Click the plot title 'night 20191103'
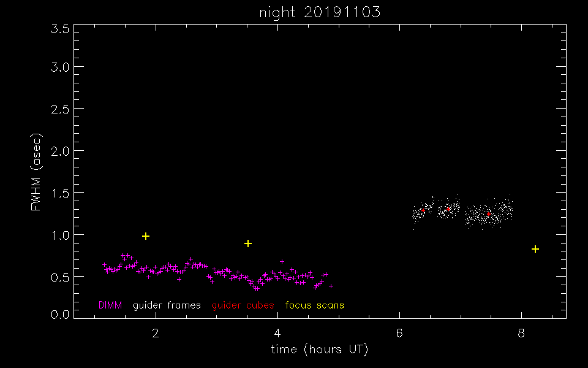Viewport: 588px width, 368px height. click(320, 12)
